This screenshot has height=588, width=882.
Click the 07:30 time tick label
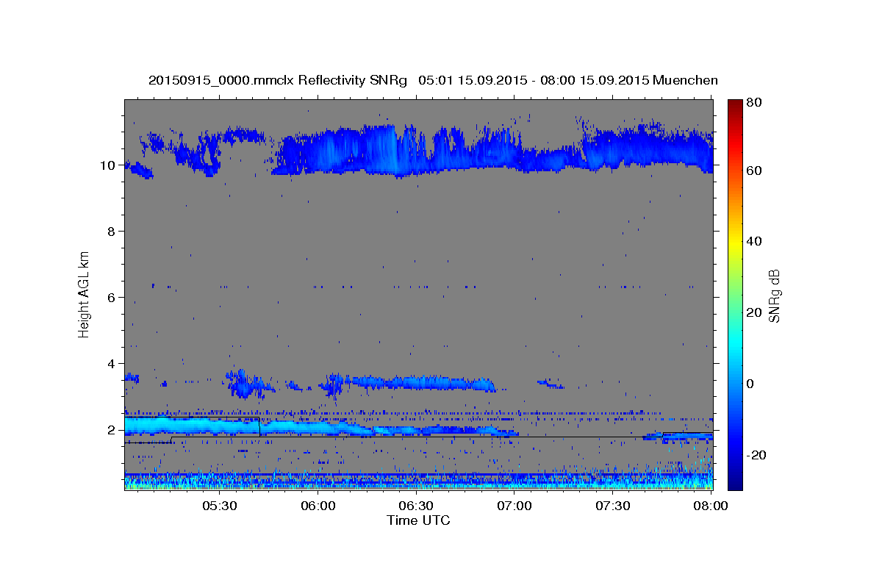coord(613,506)
